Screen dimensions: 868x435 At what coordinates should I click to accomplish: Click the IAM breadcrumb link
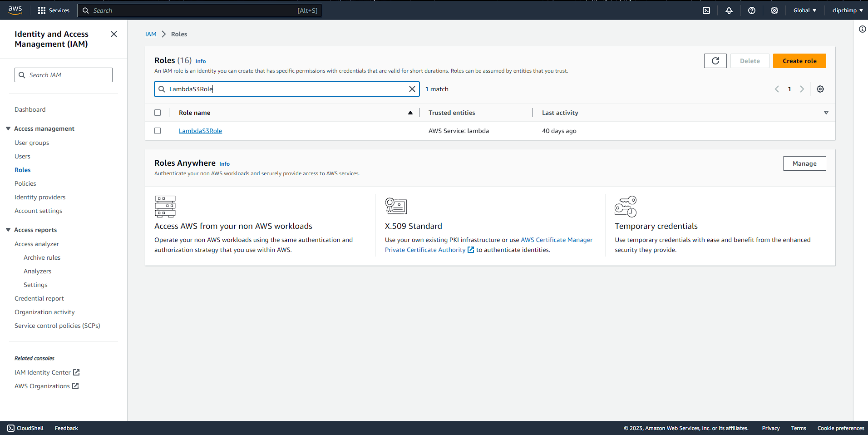point(151,34)
